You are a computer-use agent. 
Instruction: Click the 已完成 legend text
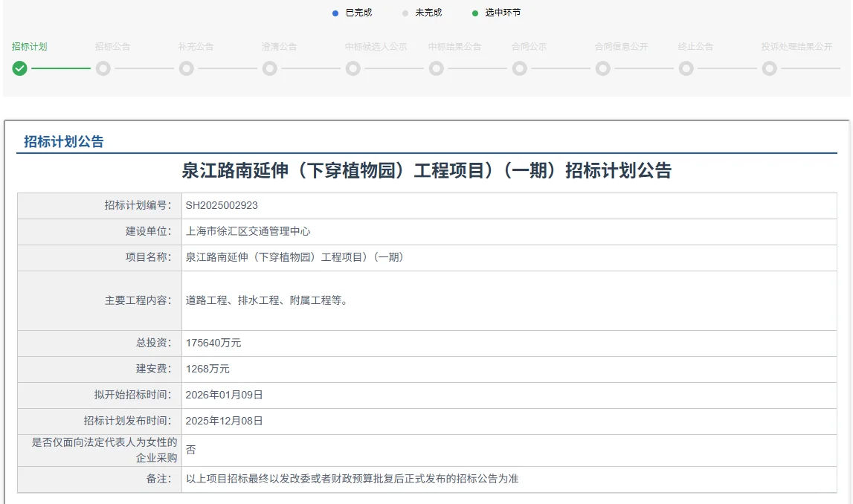(359, 13)
